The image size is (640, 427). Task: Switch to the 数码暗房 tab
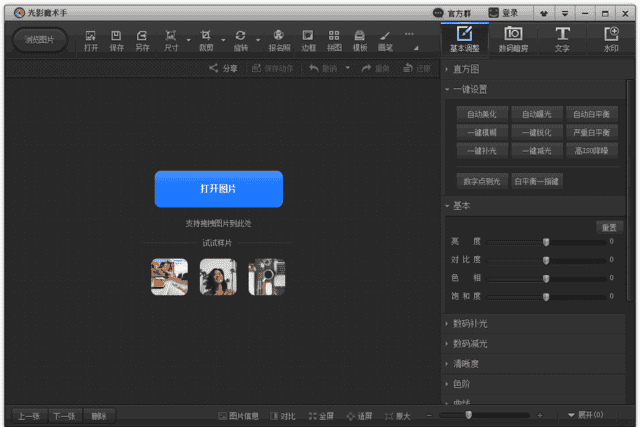point(515,39)
